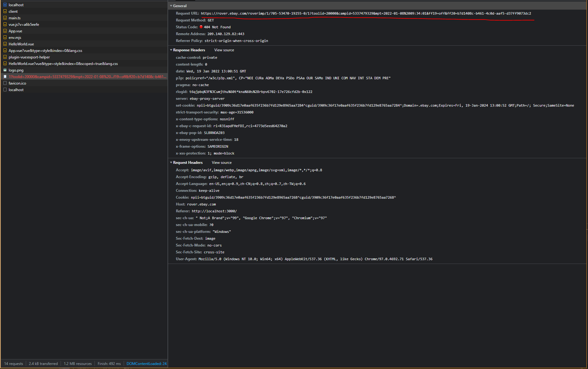The height and width of the screenshot is (369, 588).
Task: Collapse the General section
Action: 171,6
